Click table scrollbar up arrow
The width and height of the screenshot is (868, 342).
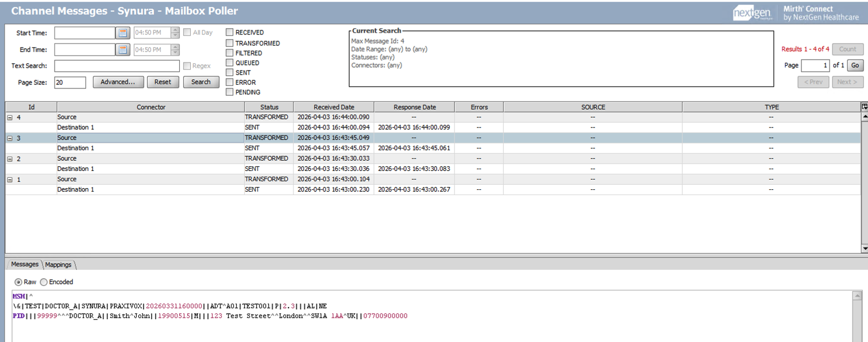click(x=864, y=116)
